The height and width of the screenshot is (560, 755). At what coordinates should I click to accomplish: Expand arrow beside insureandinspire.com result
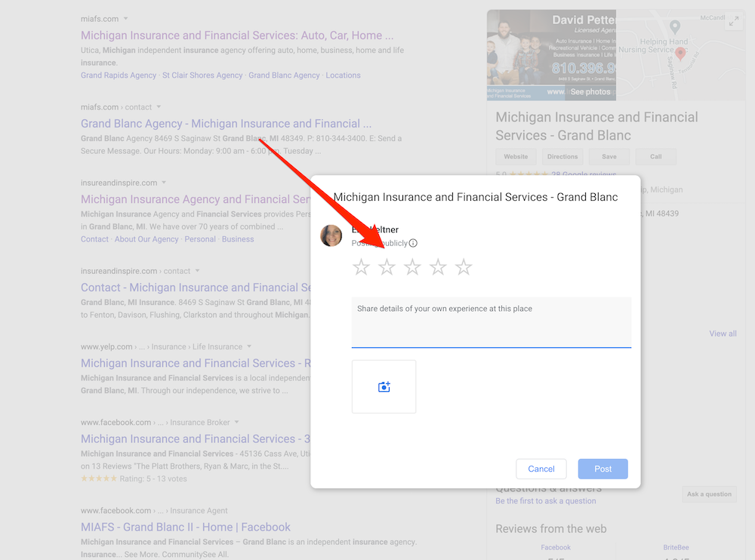(164, 183)
